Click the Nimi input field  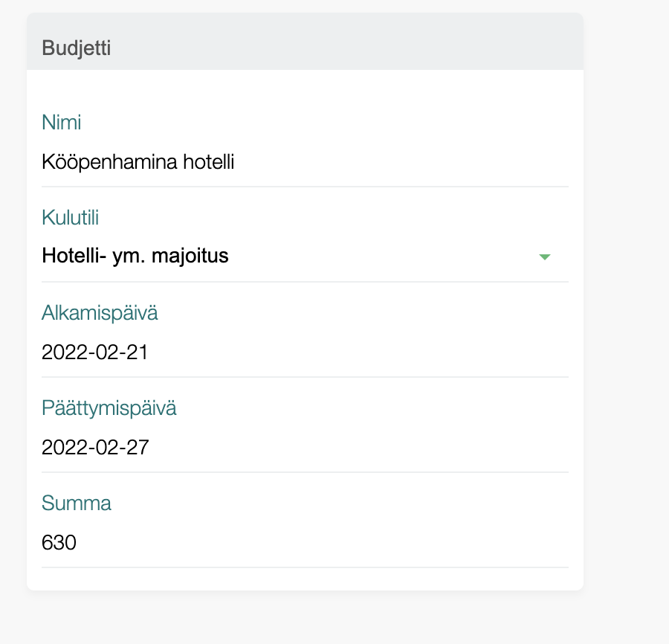[x=305, y=162]
